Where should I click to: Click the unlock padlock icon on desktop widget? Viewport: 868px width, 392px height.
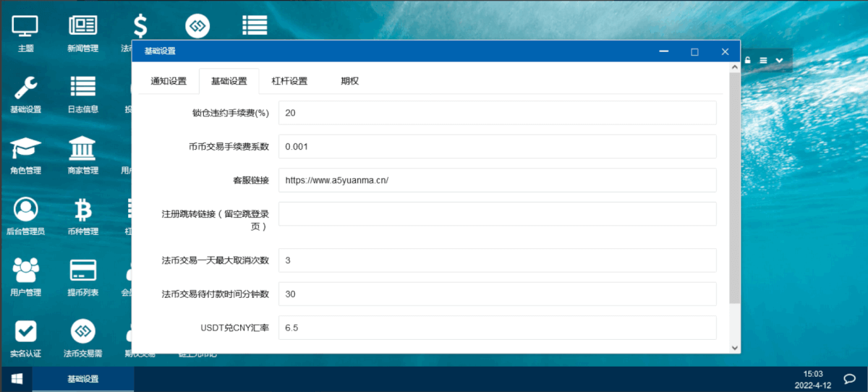pos(747,60)
